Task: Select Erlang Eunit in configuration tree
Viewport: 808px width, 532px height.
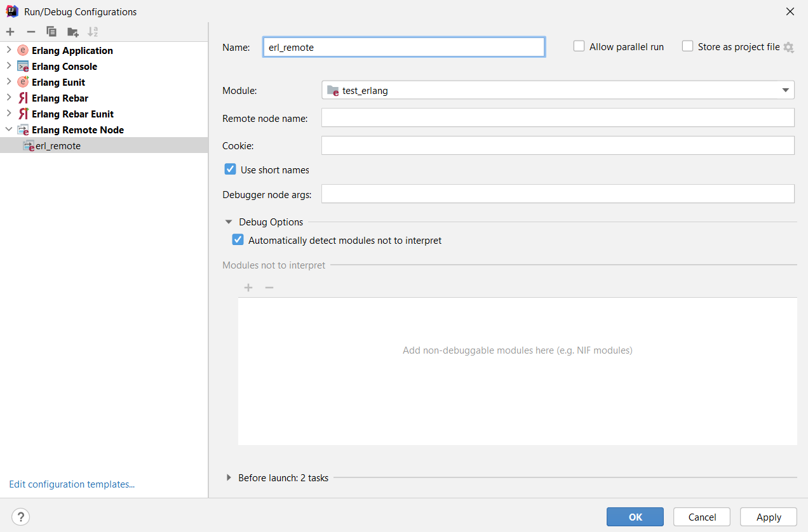Action: pyautogui.click(x=58, y=82)
